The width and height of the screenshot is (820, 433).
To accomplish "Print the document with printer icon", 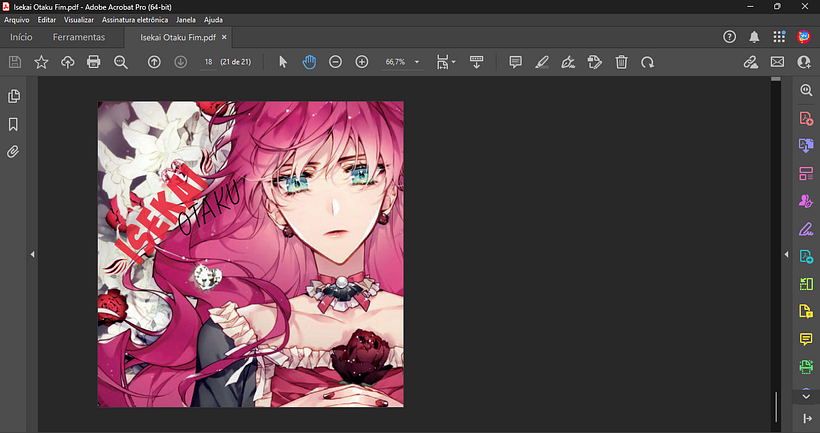I will (94, 62).
